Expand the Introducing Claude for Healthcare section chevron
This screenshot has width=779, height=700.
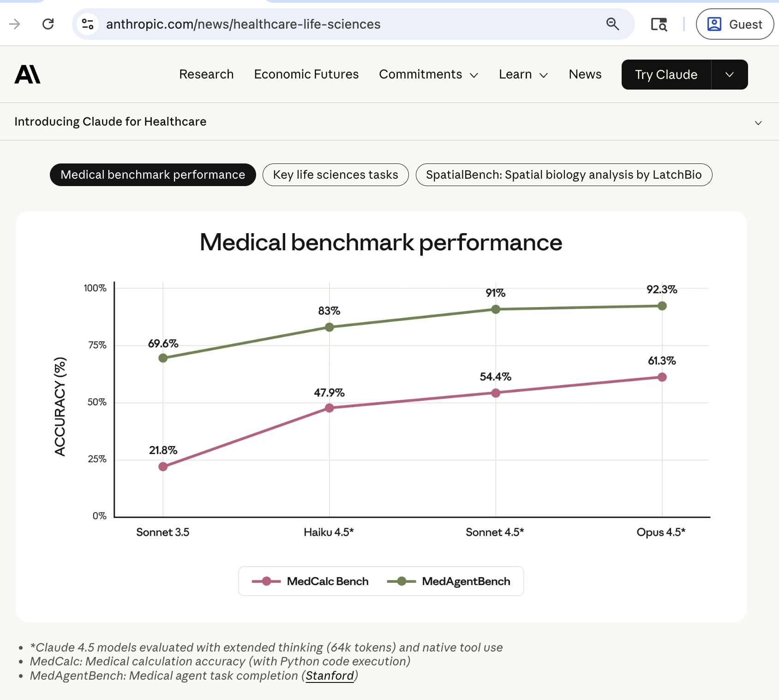(758, 122)
